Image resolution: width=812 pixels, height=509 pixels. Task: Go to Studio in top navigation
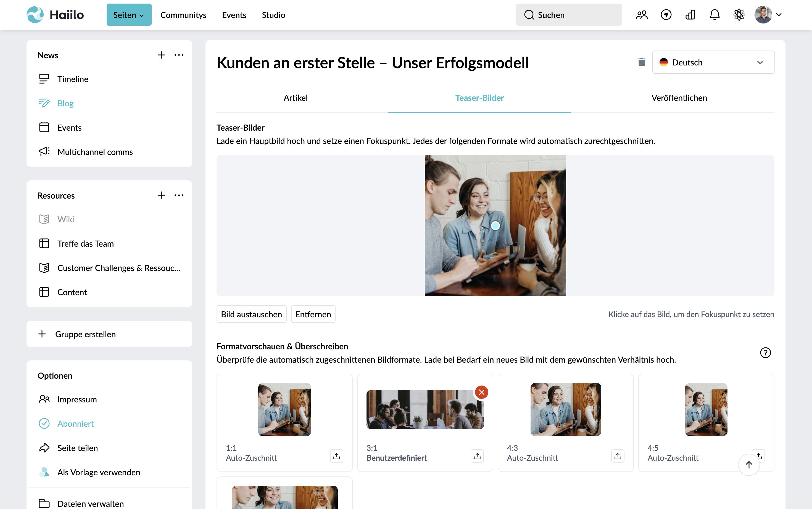[273, 15]
